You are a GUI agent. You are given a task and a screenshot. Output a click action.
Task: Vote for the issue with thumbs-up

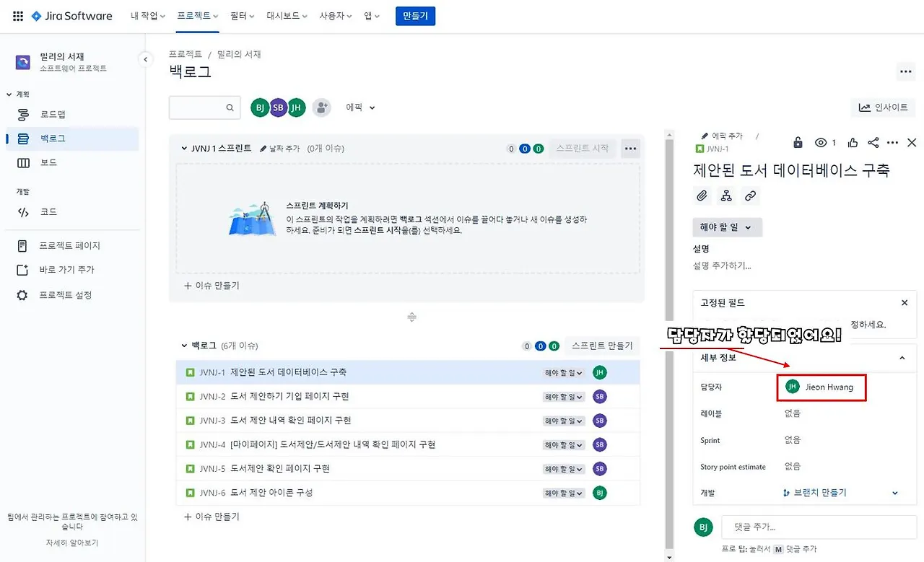pos(852,142)
